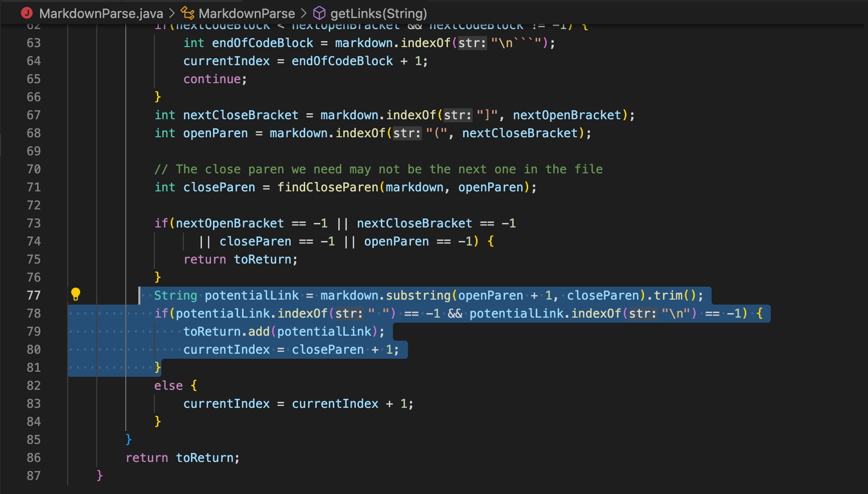Click the closing brace on line 87
The width and height of the screenshot is (868, 494).
pyautogui.click(x=100, y=476)
